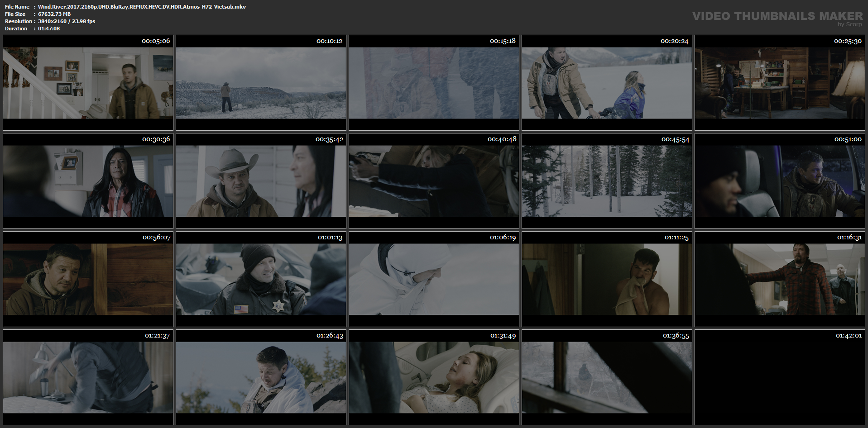
Task: Choose the frame timestamped 01:36:55
Action: (607, 377)
